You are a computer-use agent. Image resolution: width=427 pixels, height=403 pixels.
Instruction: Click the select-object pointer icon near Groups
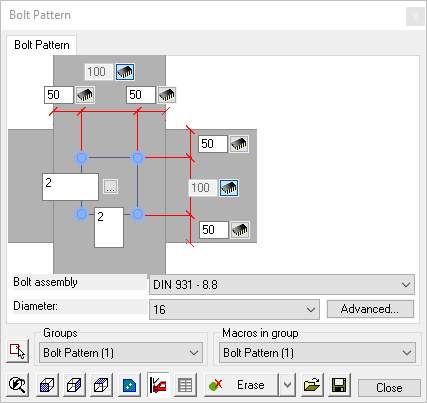tap(17, 351)
